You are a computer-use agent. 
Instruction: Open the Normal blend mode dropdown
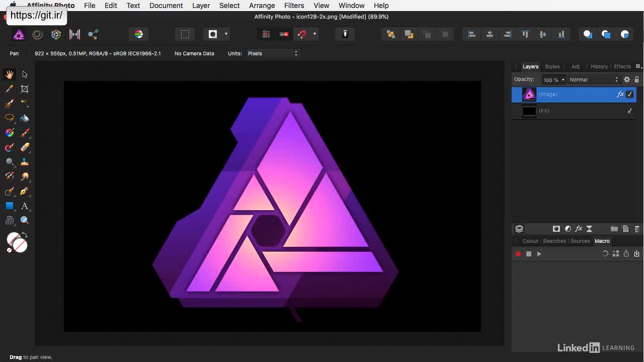593,79
